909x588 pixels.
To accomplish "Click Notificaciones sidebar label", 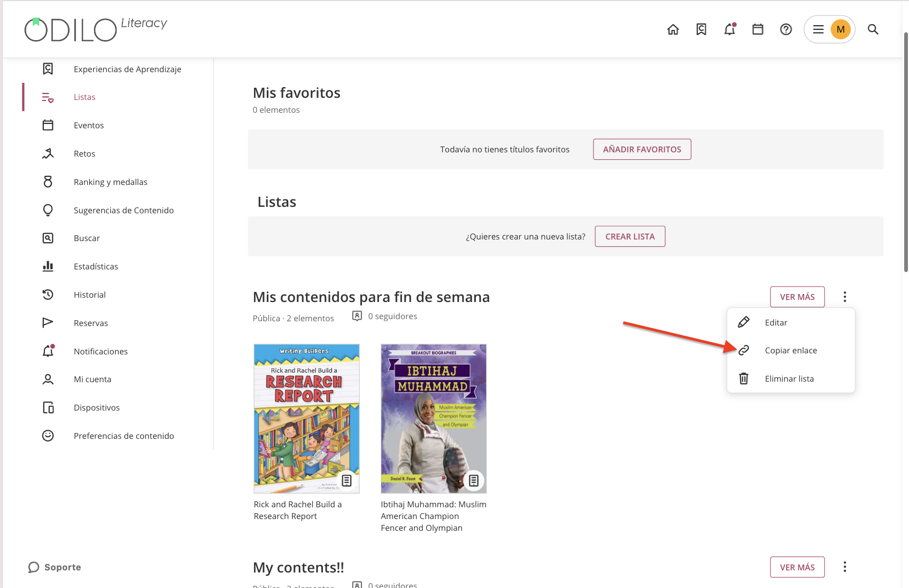I will (x=101, y=351).
